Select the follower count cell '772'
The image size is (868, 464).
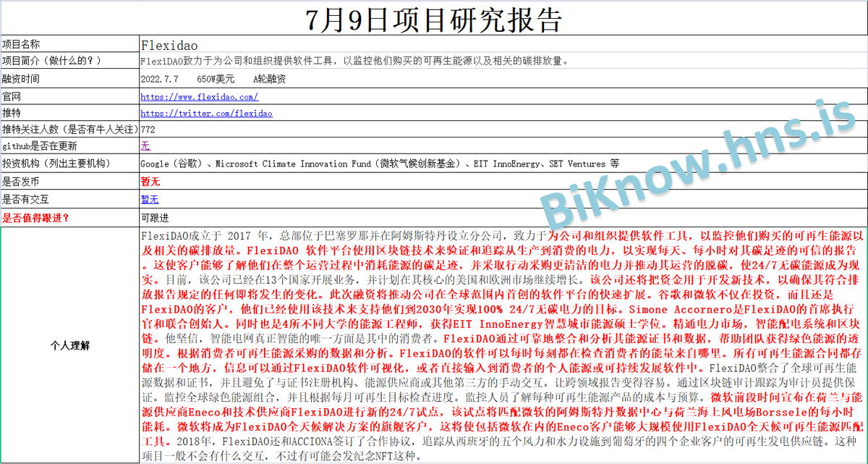[502, 130]
